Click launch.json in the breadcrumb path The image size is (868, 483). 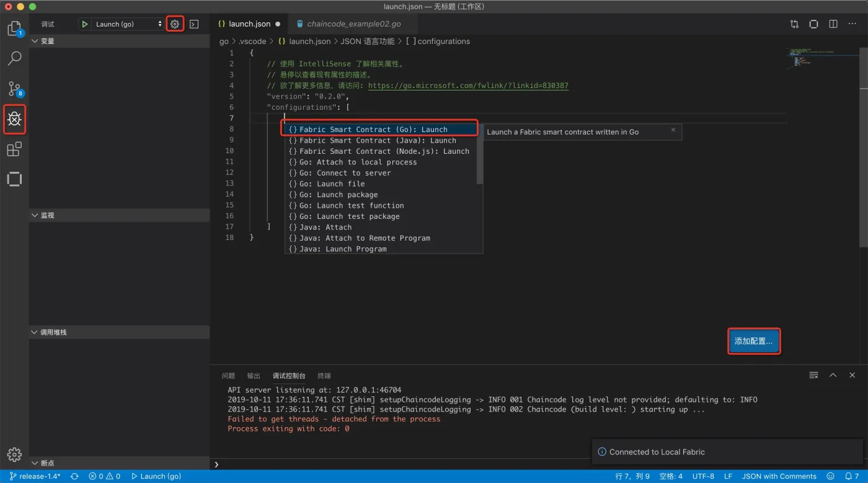click(x=304, y=42)
